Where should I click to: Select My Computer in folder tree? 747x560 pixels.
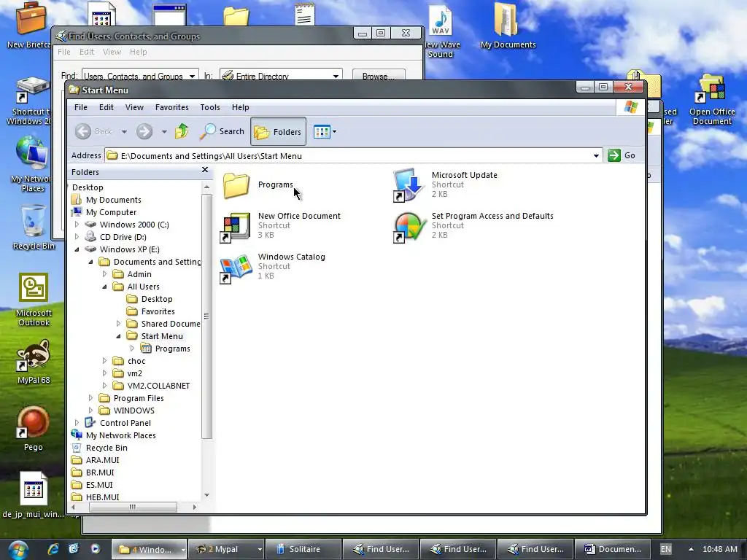coord(111,212)
